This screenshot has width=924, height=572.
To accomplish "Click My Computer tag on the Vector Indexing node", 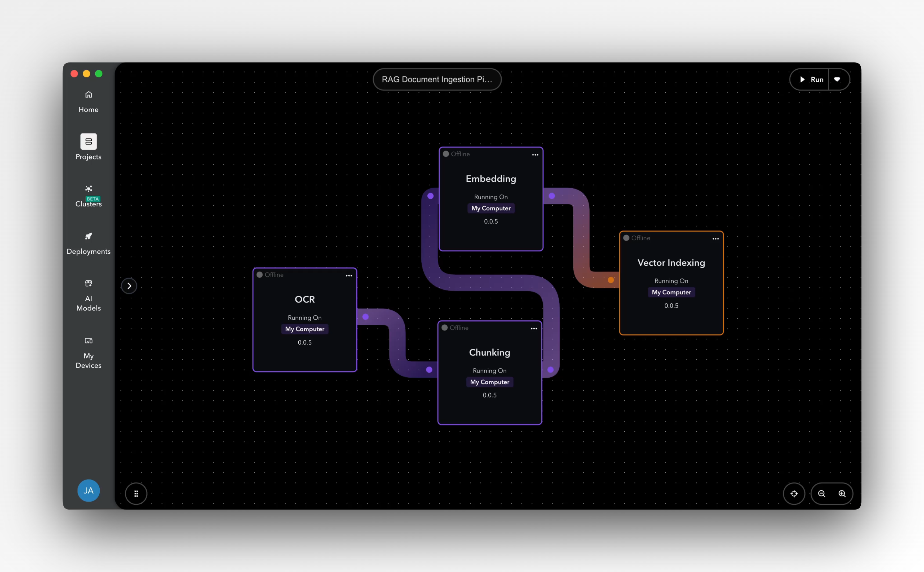I will click(x=671, y=292).
